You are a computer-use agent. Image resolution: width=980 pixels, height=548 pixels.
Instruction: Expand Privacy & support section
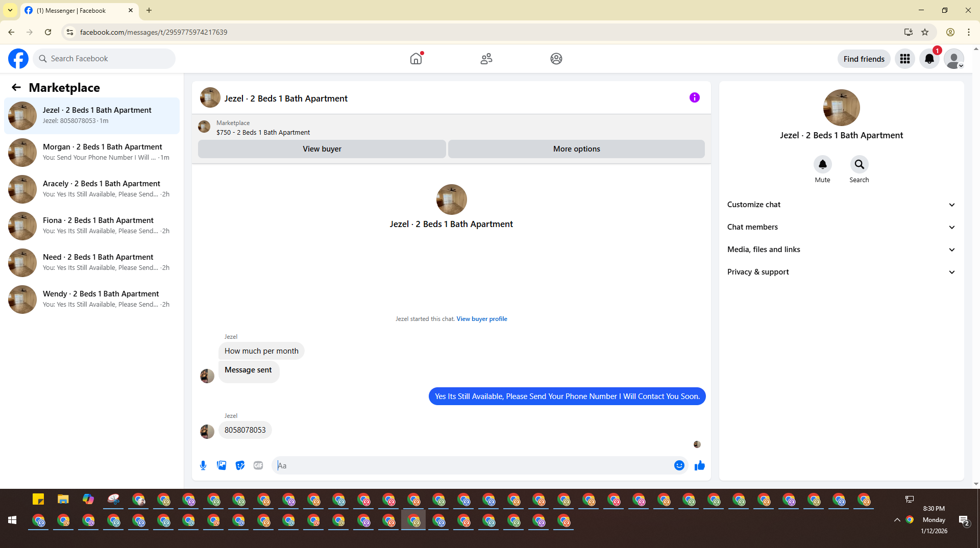(841, 272)
